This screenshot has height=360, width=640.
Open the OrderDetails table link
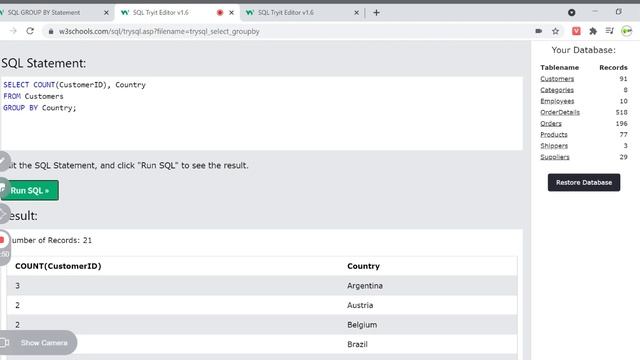click(560, 112)
